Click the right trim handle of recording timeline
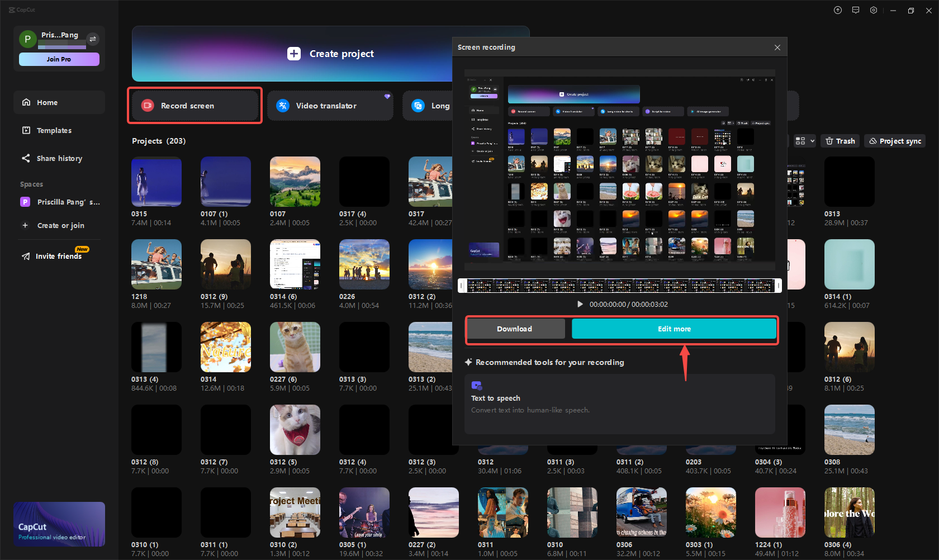The height and width of the screenshot is (560, 939). tap(778, 286)
